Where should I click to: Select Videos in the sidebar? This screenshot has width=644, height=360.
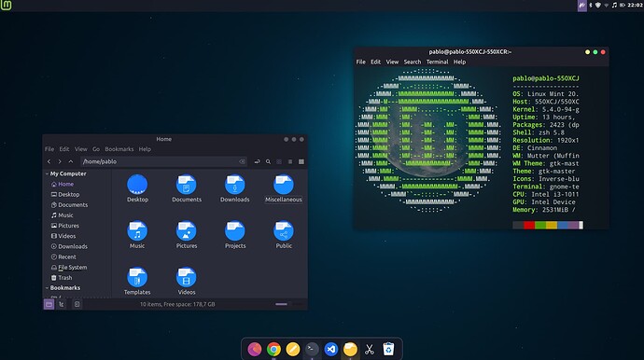[63, 236]
